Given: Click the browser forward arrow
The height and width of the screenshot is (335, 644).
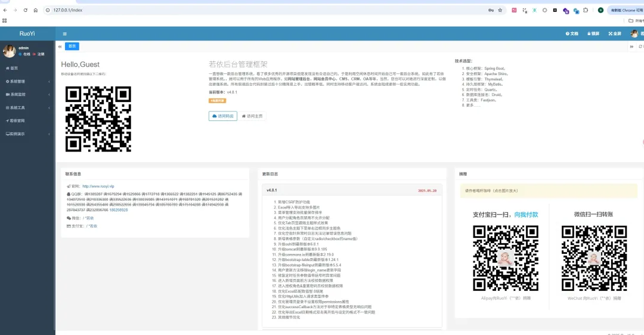Looking at the screenshot, I should pos(15,10).
